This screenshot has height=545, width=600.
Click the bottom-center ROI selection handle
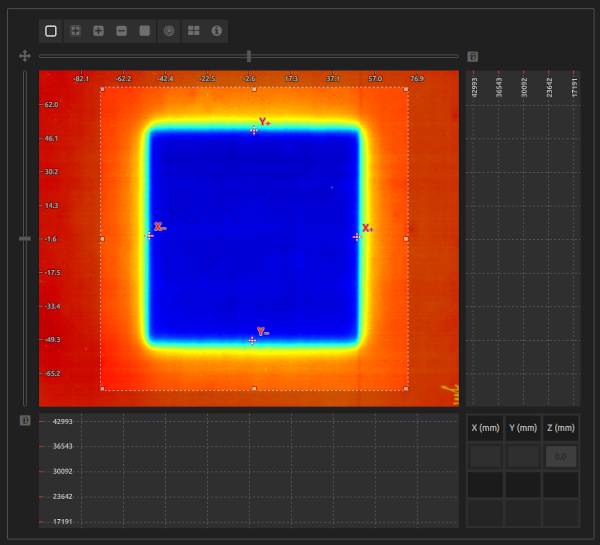[254, 388]
